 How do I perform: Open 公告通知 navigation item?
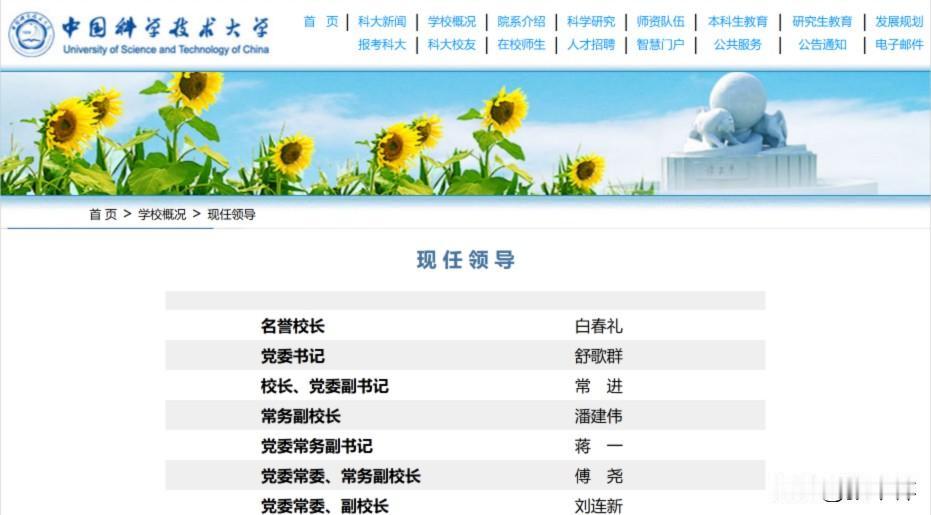click(822, 45)
